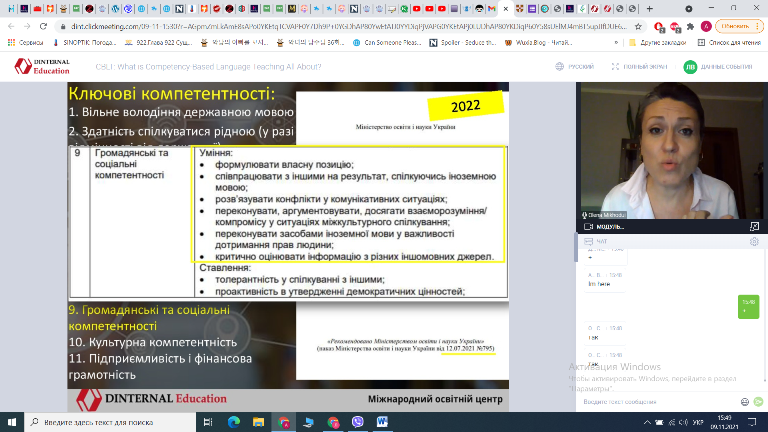Open Chrome extensions puzzle icon

pyautogui.click(x=691, y=26)
